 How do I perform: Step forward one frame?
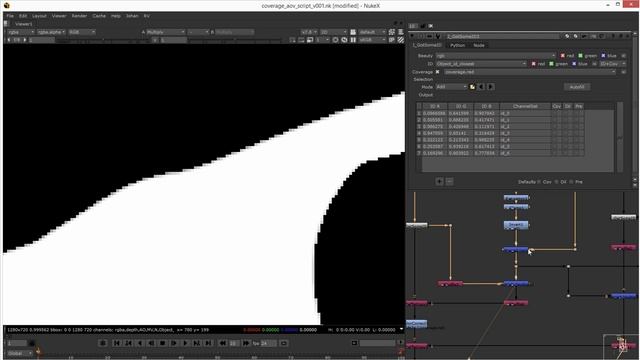pos(174,343)
